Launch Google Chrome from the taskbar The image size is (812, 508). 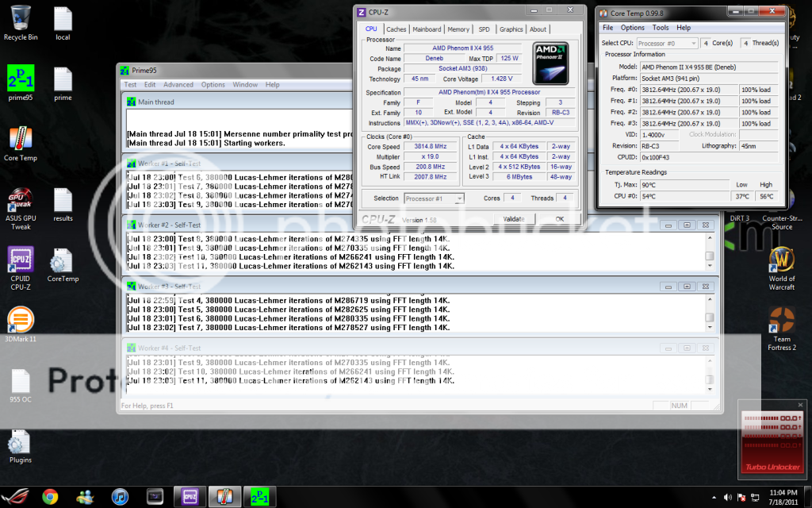50,497
